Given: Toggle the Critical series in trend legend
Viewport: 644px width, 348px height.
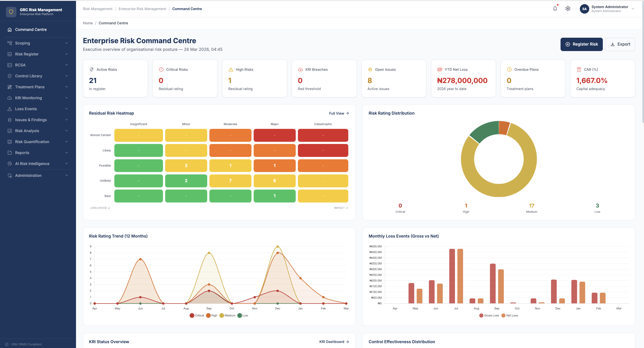Looking at the screenshot, I should (197, 316).
